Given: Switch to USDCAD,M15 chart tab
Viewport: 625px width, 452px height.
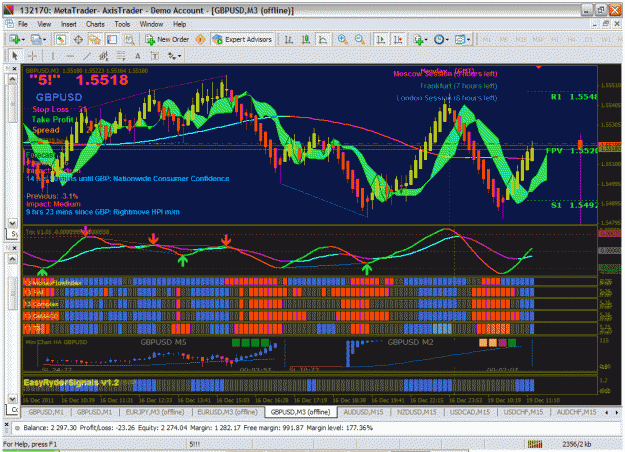Looking at the screenshot, I should click(470, 412).
